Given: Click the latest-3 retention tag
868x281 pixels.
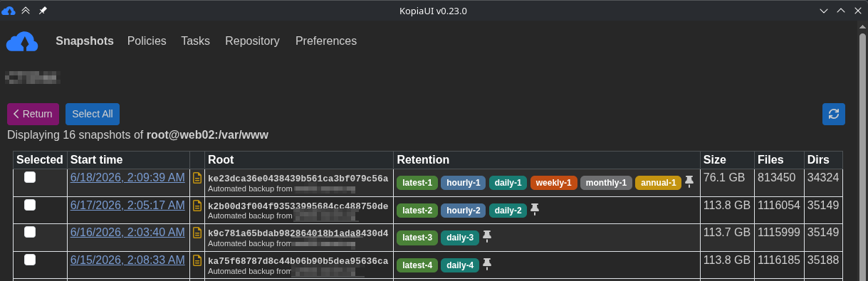Looking at the screenshot, I should point(417,238).
